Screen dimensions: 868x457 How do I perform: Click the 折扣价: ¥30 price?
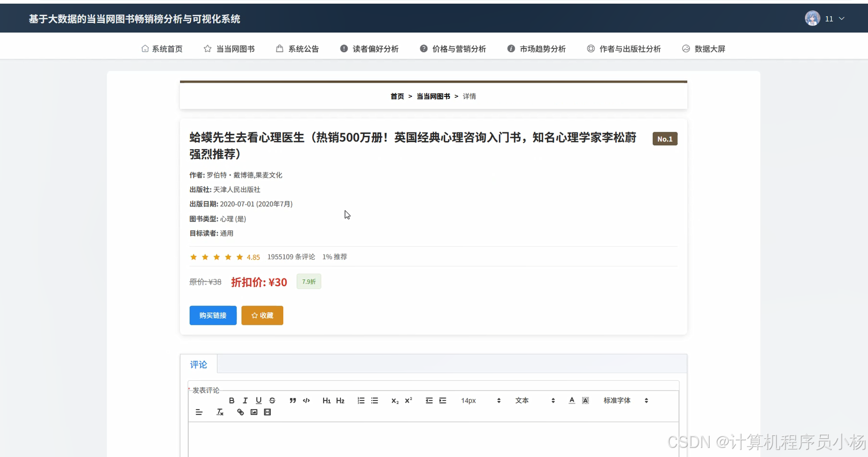tap(259, 282)
